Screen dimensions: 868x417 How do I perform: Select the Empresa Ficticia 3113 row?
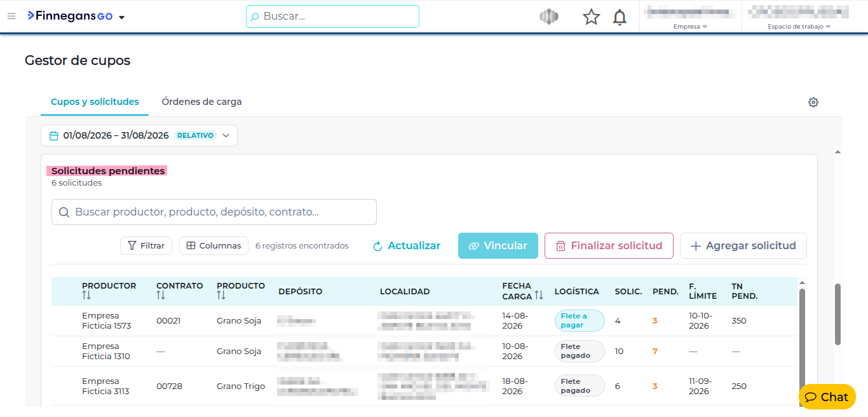[x=424, y=386]
